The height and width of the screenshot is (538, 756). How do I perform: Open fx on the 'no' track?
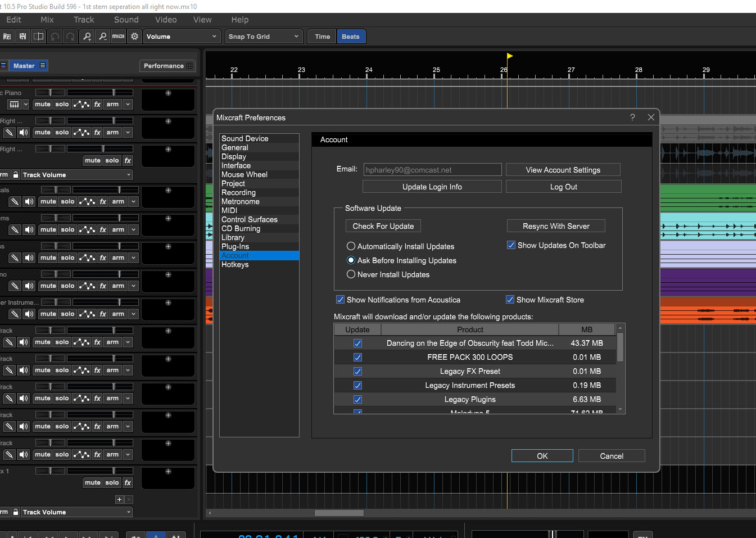pos(103,286)
